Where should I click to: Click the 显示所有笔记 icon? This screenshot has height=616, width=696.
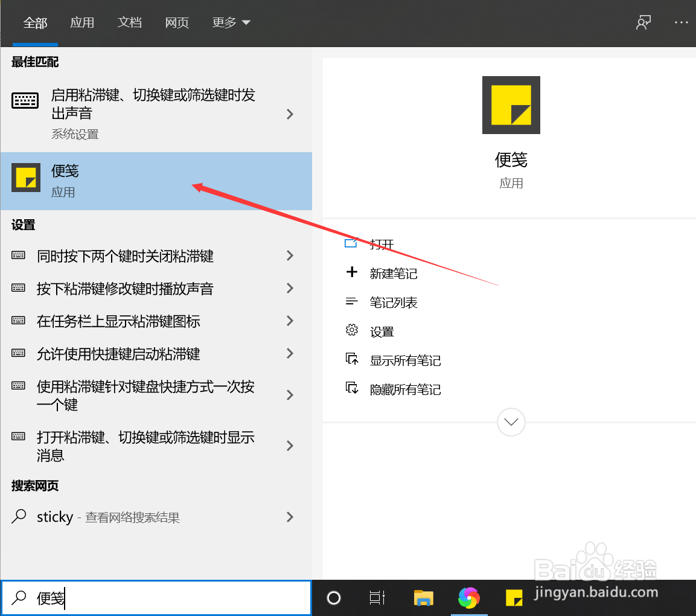[x=352, y=359]
